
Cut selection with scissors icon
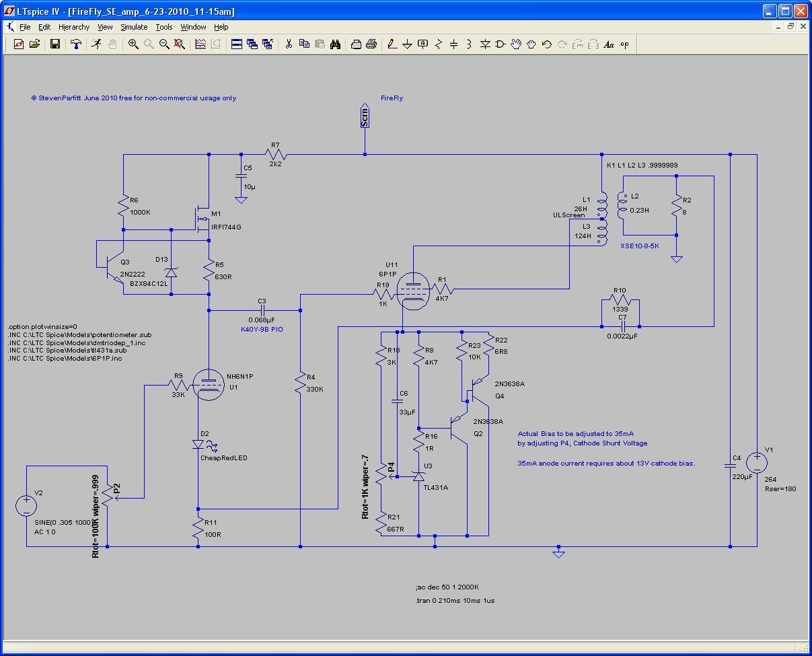(x=289, y=44)
